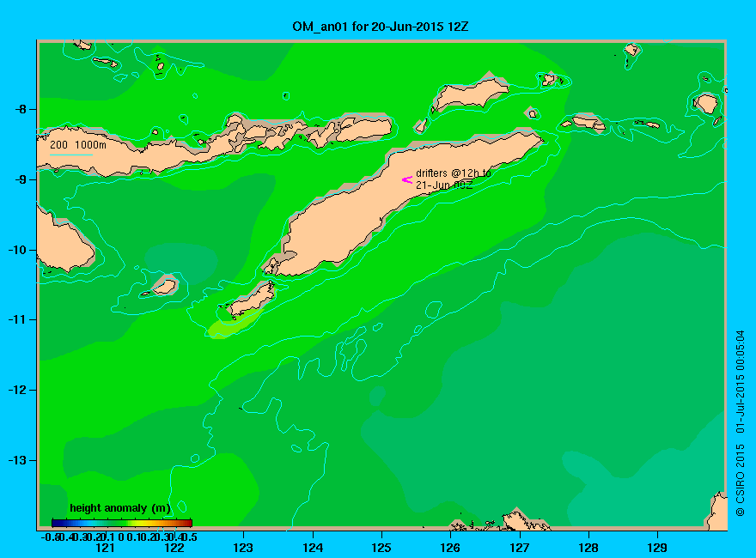Click the height anomaly color bar
This screenshot has height=558, width=756.
tap(122, 523)
